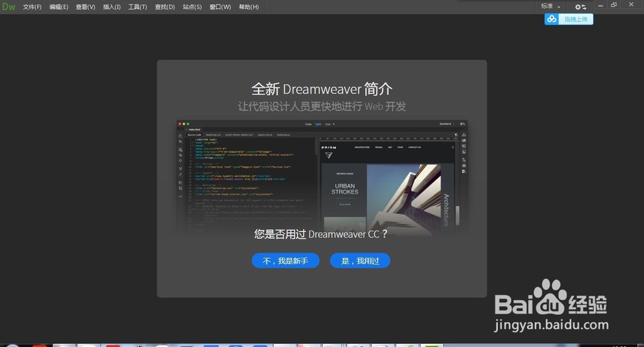Open the 站点(S) menu

click(192, 7)
